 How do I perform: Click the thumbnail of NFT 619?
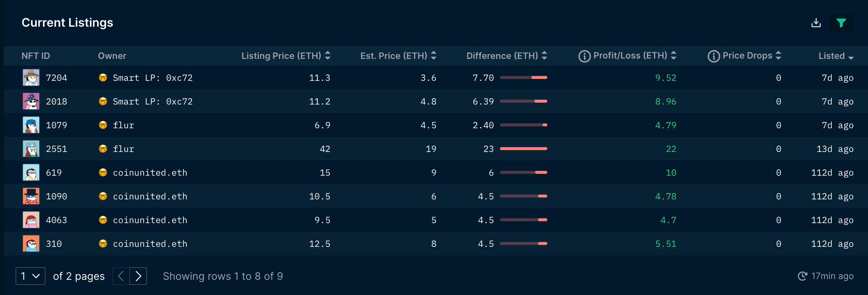(x=31, y=172)
